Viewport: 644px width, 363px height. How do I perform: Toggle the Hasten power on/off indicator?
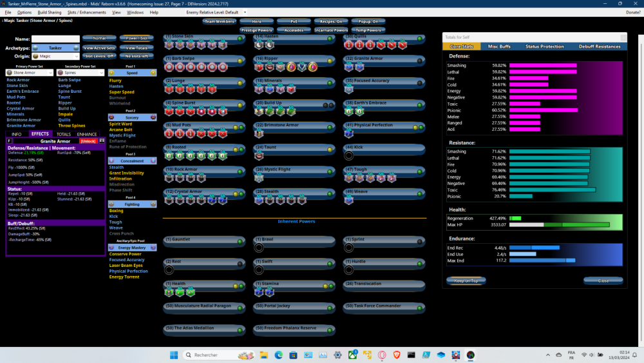[x=330, y=38]
